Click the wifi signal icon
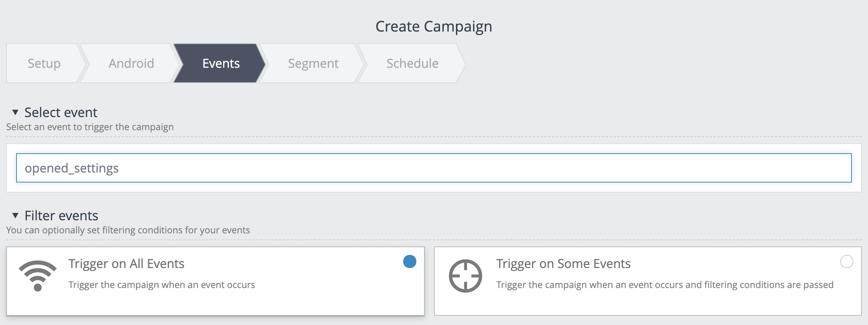Image resolution: width=868 pixels, height=325 pixels. click(38, 276)
